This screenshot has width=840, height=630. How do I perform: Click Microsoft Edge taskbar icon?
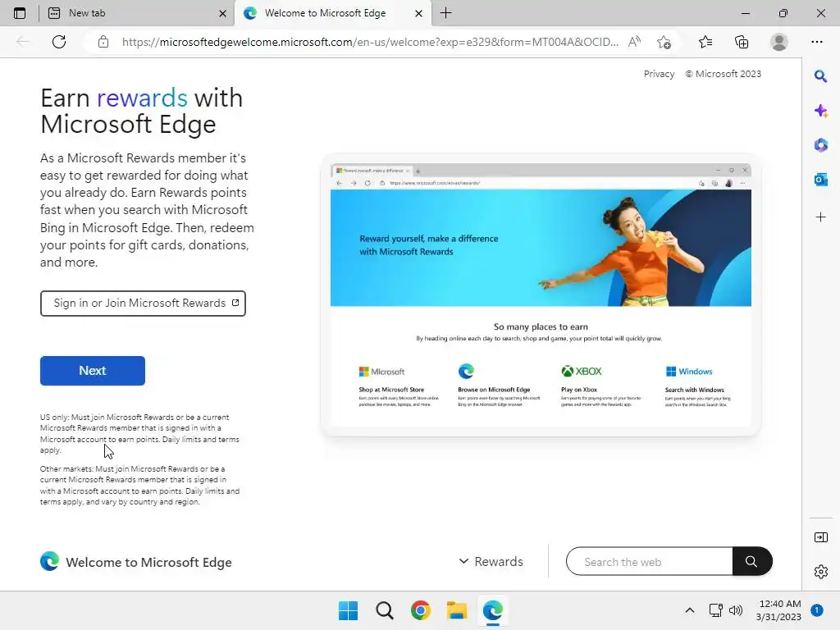coord(493,610)
